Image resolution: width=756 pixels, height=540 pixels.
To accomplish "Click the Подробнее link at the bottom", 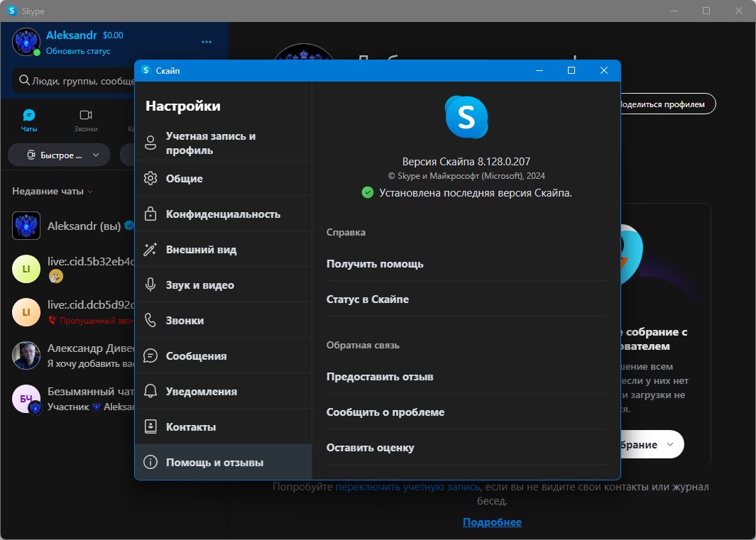I will coord(492,522).
